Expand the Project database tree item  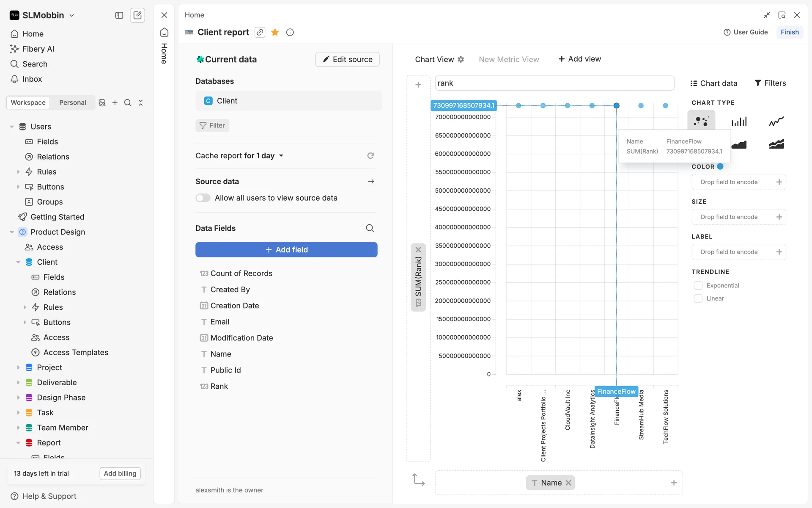pyautogui.click(x=18, y=367)
